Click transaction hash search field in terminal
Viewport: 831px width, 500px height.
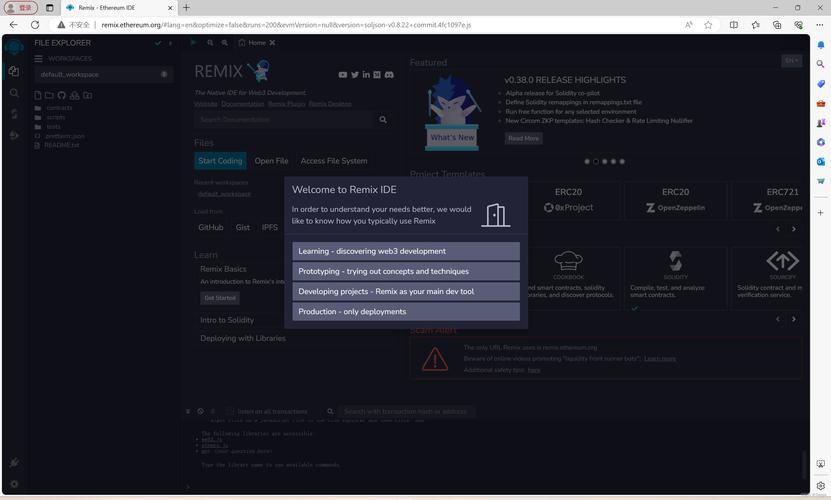(406, 411)
